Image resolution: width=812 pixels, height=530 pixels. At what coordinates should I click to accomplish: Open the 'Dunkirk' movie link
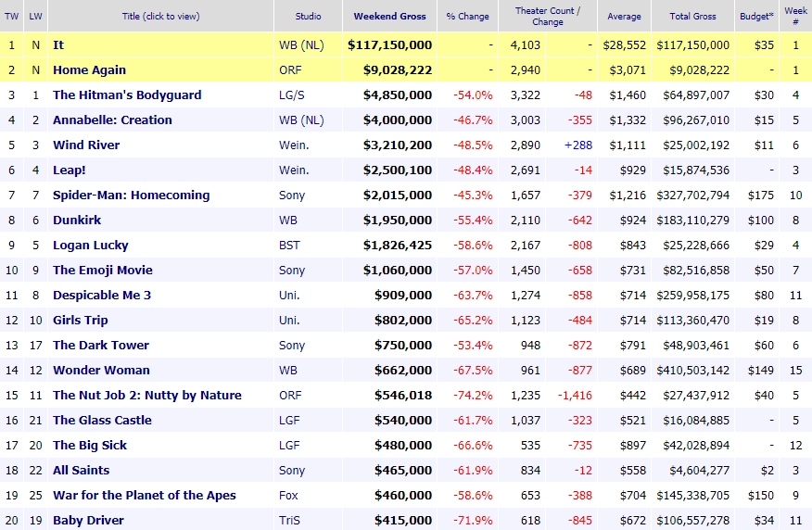pos(77,220)
